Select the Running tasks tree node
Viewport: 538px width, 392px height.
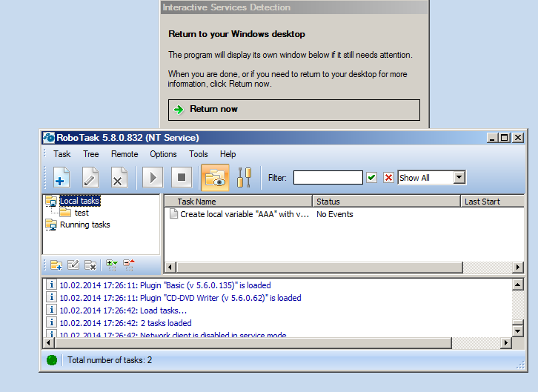pyautogui.click(x=84, y=225)
